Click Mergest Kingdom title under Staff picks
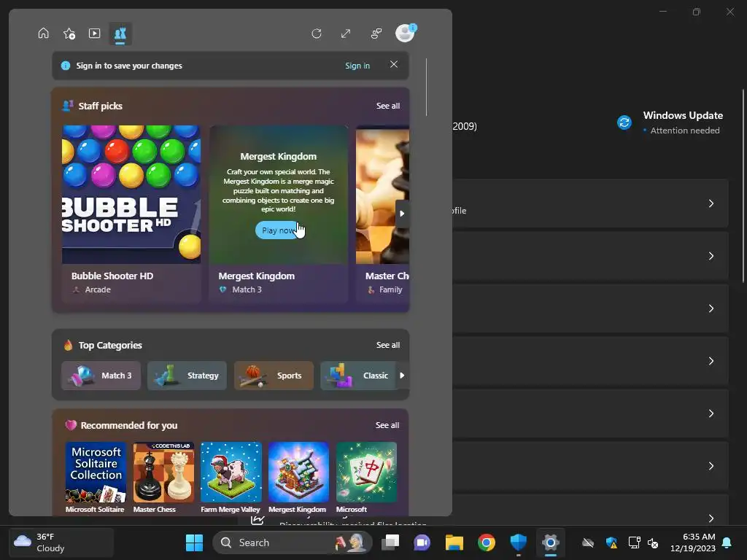 256,276
